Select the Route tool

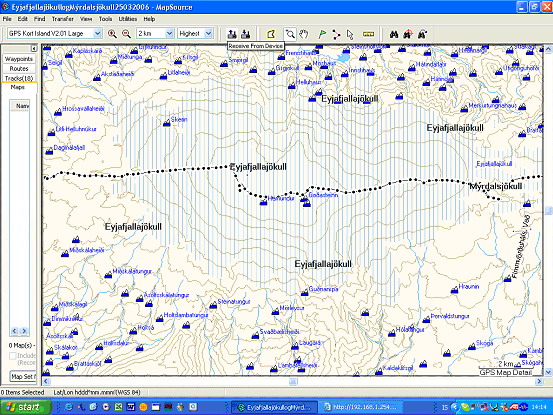(x=336, y=34)
